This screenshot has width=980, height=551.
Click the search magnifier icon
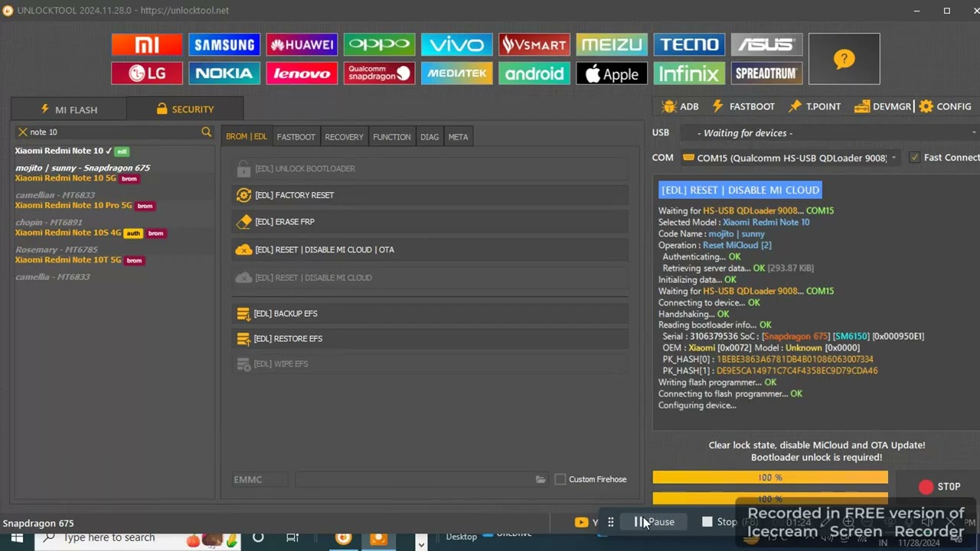pyautogui.click(x=206, y=132)
